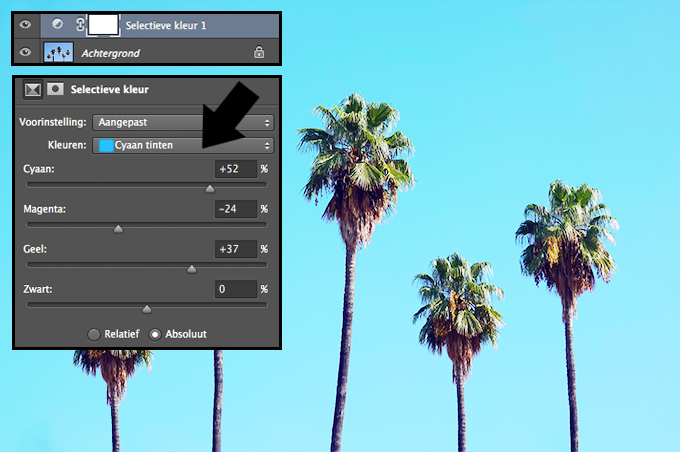Screen dimensions: 680x452
Task: Select the Relatief radio button
Action: [94, 334]
